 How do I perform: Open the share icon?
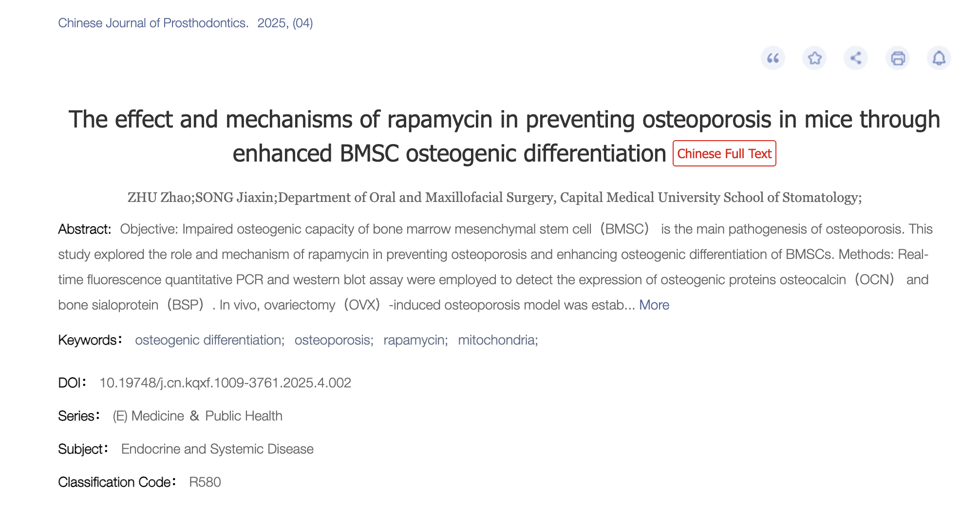coord(856,58)
